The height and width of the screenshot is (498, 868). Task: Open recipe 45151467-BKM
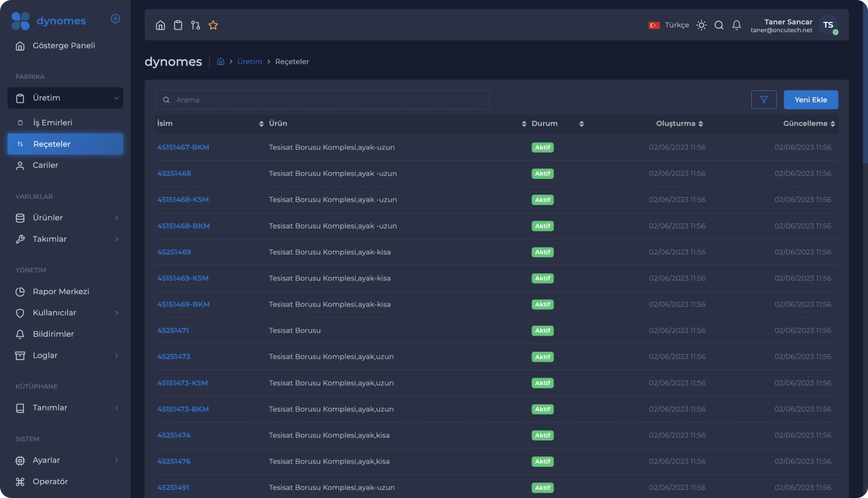click(183, 147)
